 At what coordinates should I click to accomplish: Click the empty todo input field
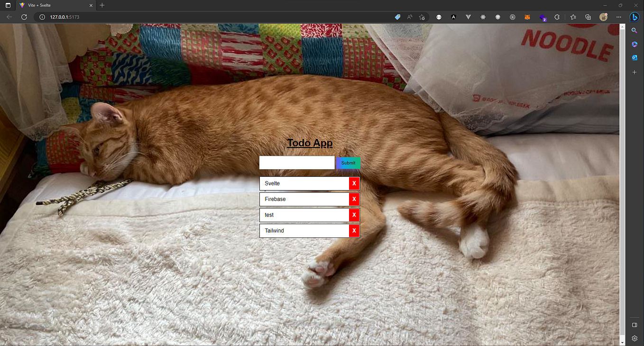(296, 162)
